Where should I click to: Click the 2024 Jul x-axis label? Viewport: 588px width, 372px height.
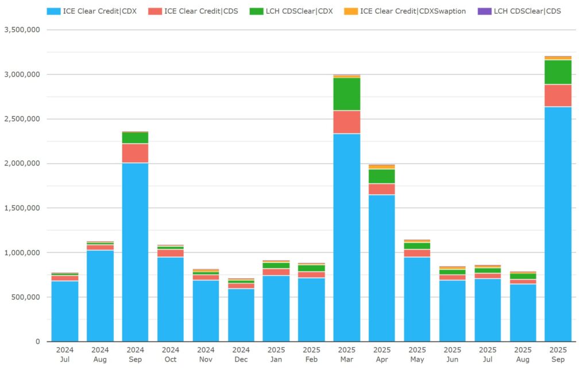65,354
